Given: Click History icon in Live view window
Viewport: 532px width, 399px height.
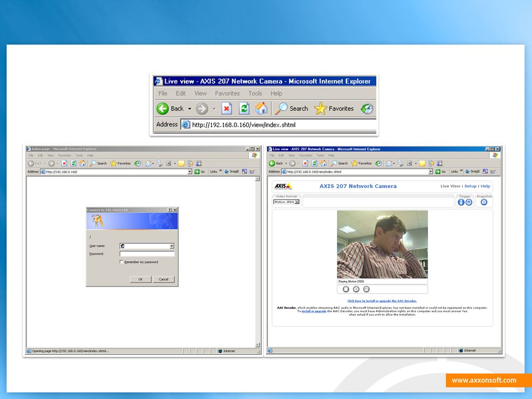Looking at the screenshot, I should point(378,163).
